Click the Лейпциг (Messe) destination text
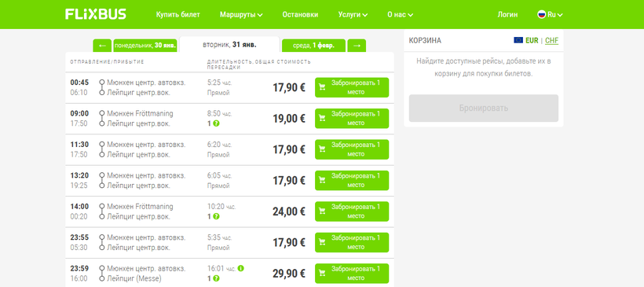 pyautogui.click(x=134, y=278)
